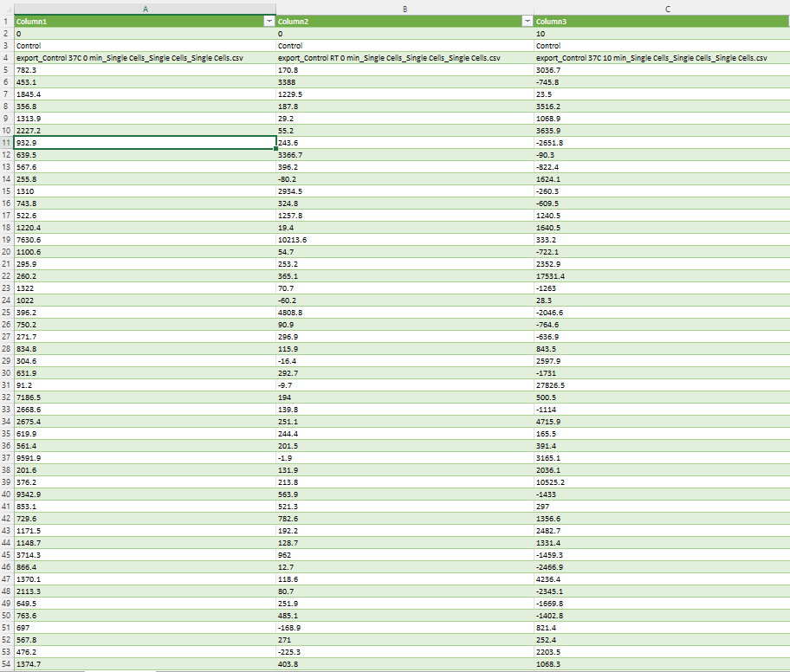
Task: Select cell containing -225.3
Action: click(405, 652)
